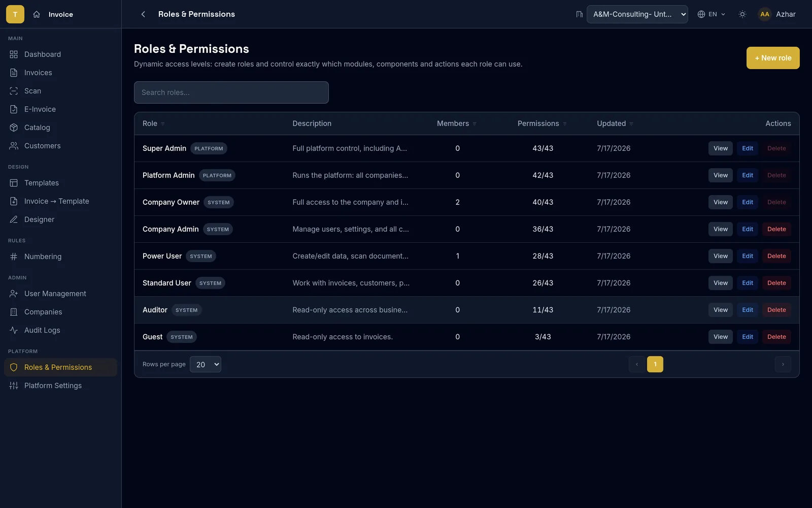This screenshot has width=812, height=508.
Task: Expand the EN language selector
Action: (x=712, y=14)
